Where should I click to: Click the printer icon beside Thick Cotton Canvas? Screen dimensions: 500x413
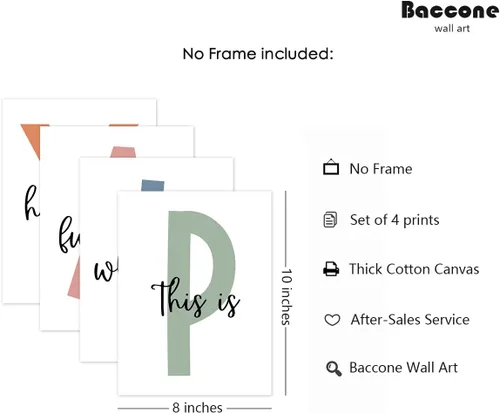point(331,269)
